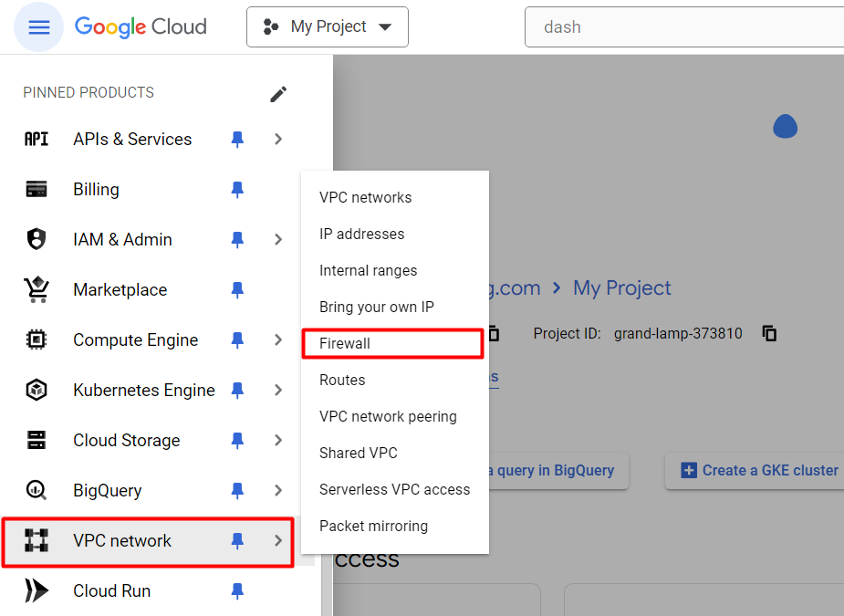This screenshot has width=844, height=616.
Task: Select Internal ranges in submenu
Action: pyautogui.click(x=394, y=270)
